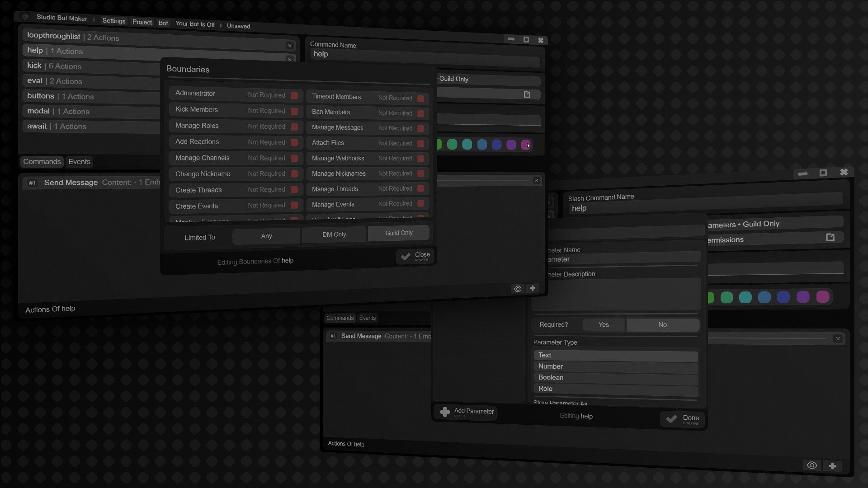Toggle Manage Roles permission requirement
This screenshot has width=868, height=488.
294,127
